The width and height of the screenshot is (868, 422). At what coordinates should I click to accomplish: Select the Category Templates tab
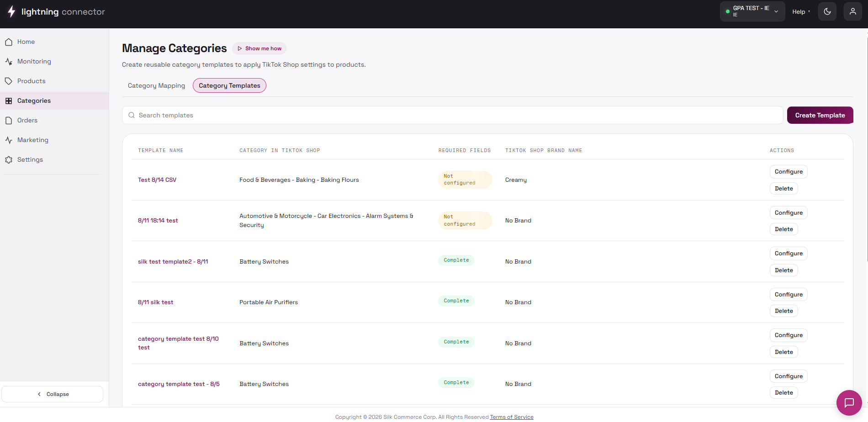pyautogui.click(x=229, y=85)
